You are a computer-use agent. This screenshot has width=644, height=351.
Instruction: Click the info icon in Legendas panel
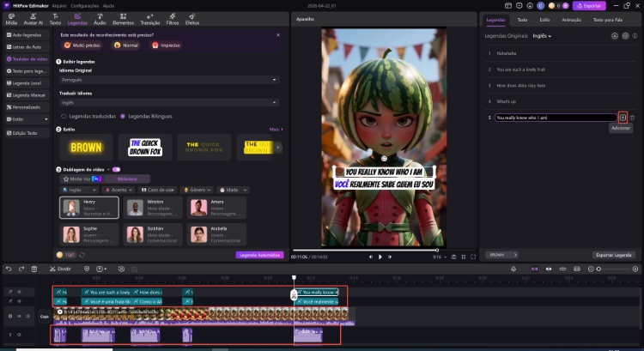(x=635, y=36)
